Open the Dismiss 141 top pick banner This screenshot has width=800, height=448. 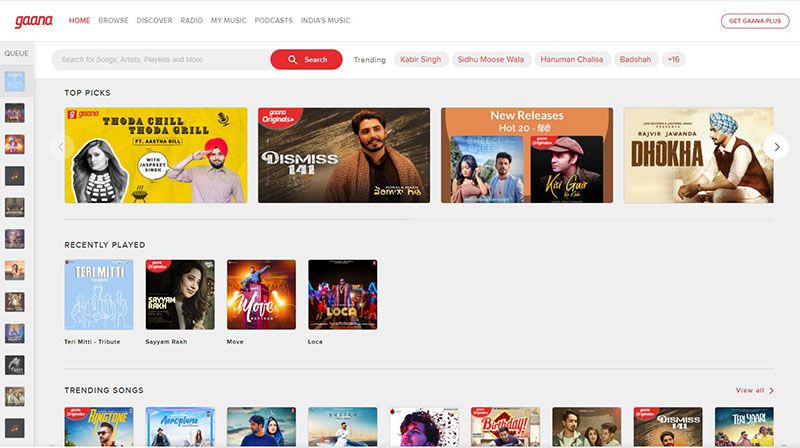(344, 155)
